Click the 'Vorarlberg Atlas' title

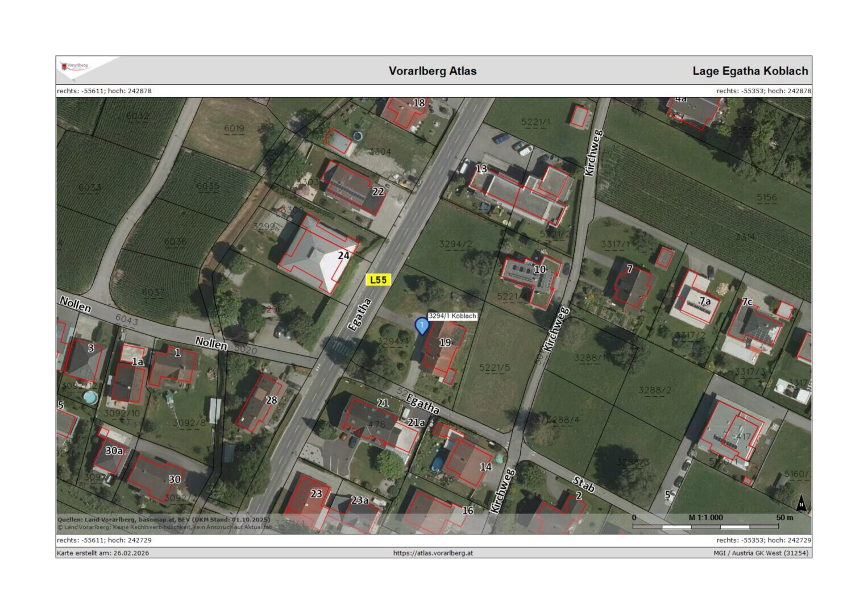point(433,71)
